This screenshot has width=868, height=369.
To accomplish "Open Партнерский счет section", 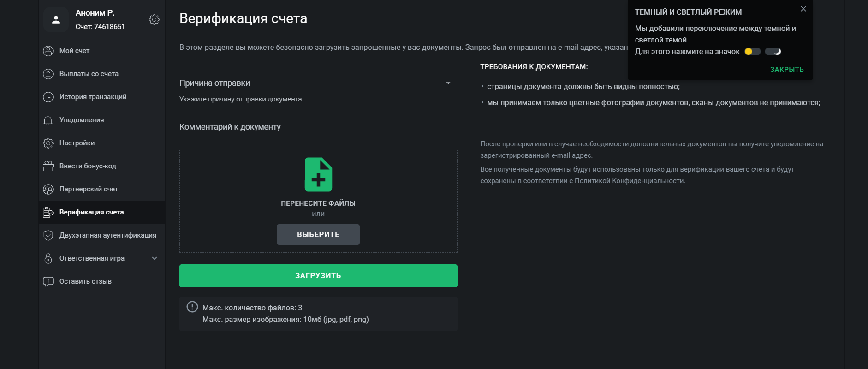I will (x=89, y=189).
